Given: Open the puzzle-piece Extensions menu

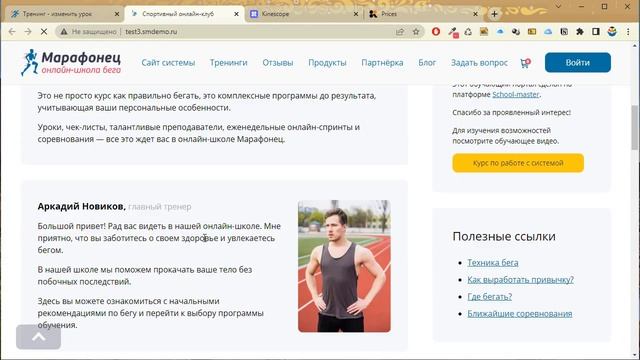Looking at the screenshot, I should point(580,31).
